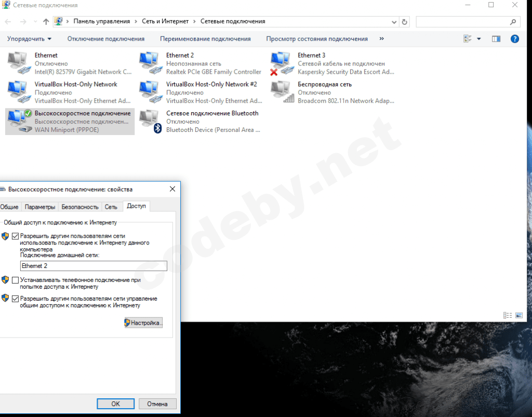
Task: Click the "Kaspersky Security Data Escort Ad..." text
Action: (346, 72)
